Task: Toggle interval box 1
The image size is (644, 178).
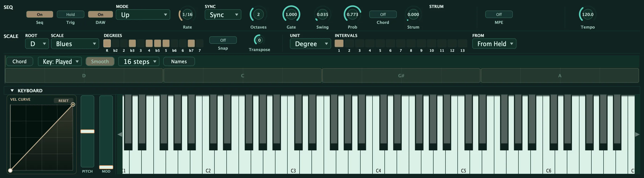Action: [x=339, y=43]
